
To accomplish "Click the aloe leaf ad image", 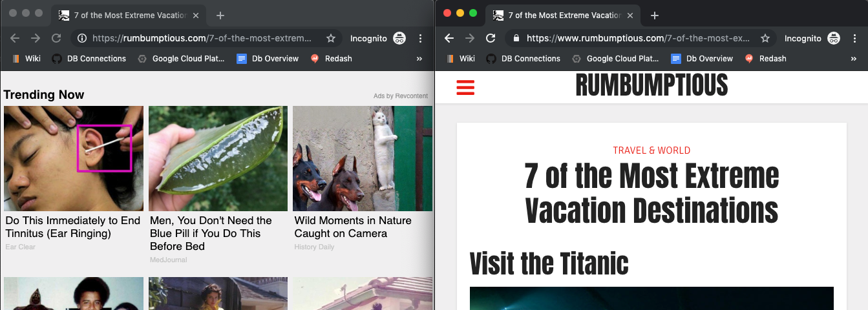I will (218, 159).
